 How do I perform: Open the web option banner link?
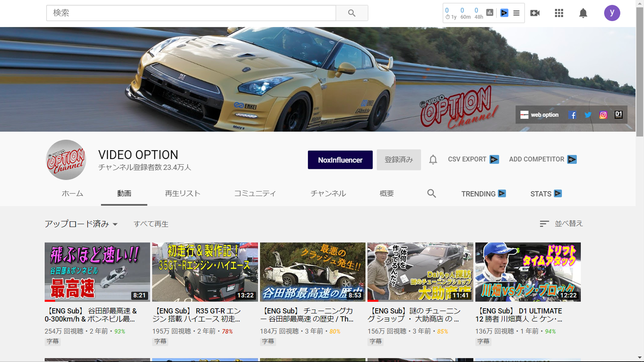pyautogui.click(x=539, y=115)
